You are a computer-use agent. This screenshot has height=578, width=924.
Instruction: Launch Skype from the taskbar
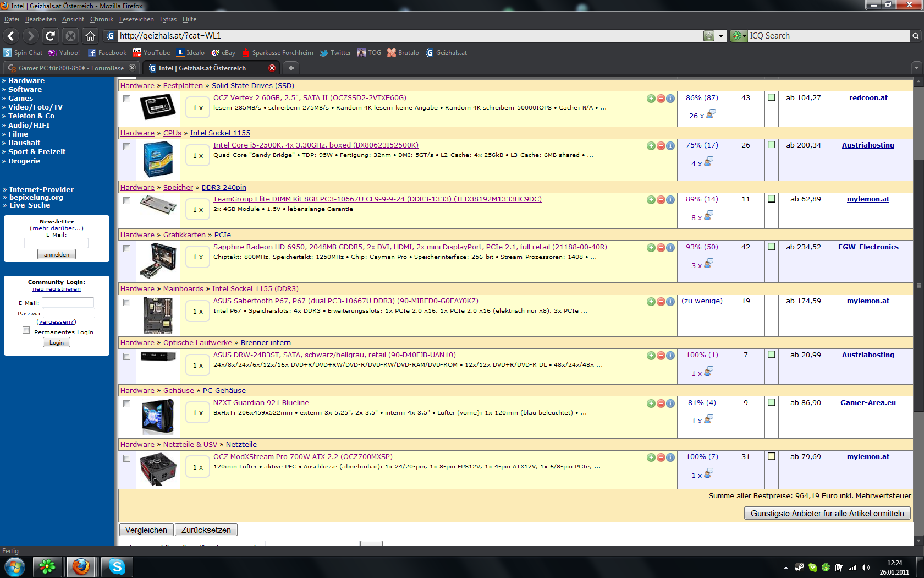pyautogui.click(x=117, y=566)
